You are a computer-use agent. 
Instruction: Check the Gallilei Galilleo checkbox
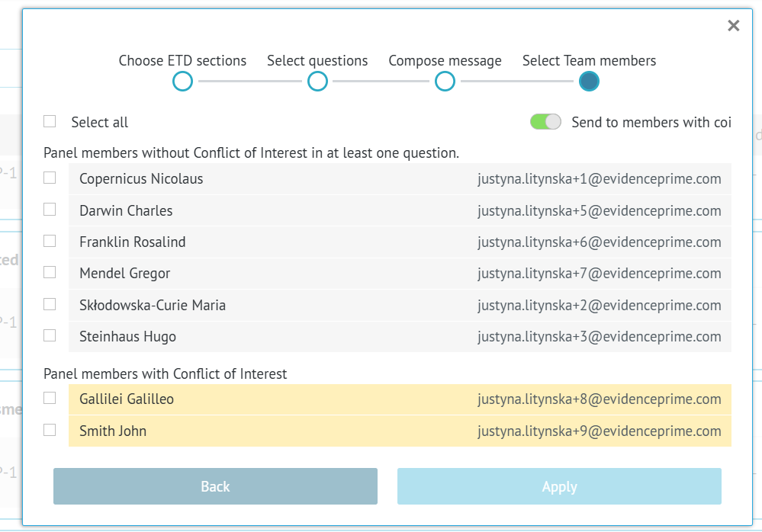[x=50, y=398]
